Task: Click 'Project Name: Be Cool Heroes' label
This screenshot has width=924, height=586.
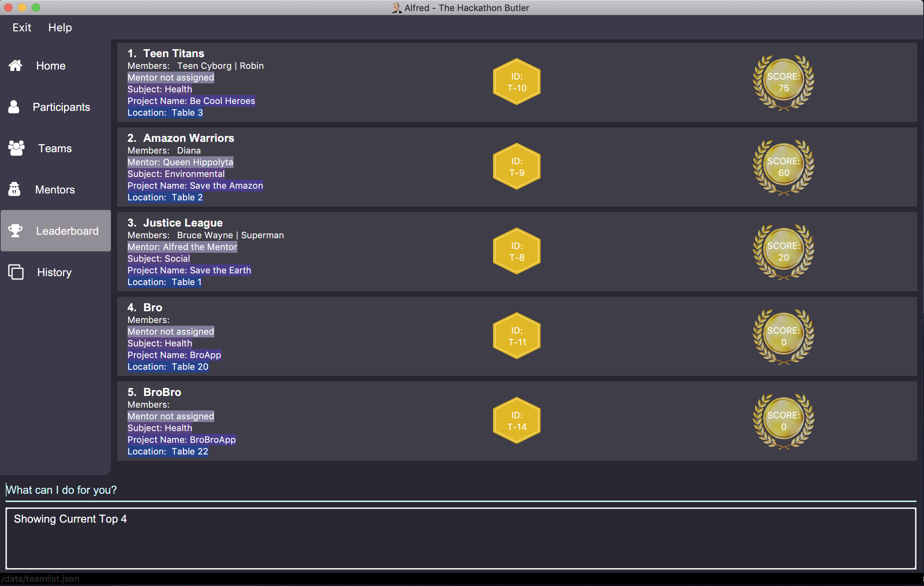Action: 192,101
